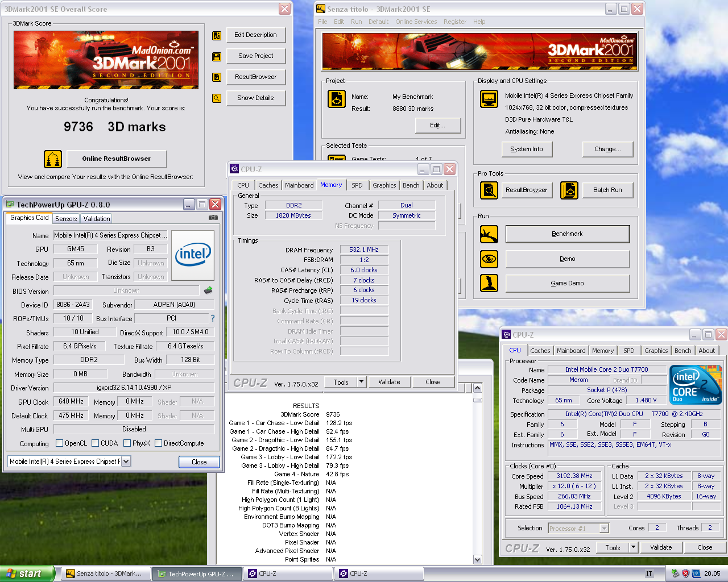Open the File menu in 3DMark
Viewport: 728px width, 582px height.
point(322,22)
